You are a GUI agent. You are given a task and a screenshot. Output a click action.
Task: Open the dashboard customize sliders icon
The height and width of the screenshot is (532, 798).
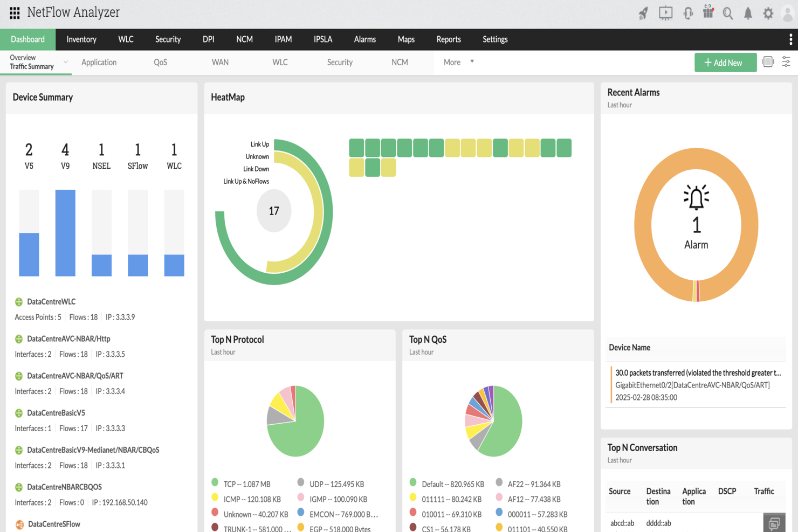[786, 62]
